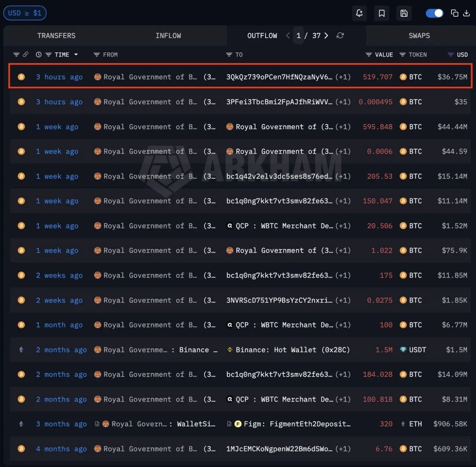Click the add alert bell icon
Viewport: 476px width, 467px height.
pos(359,13)
